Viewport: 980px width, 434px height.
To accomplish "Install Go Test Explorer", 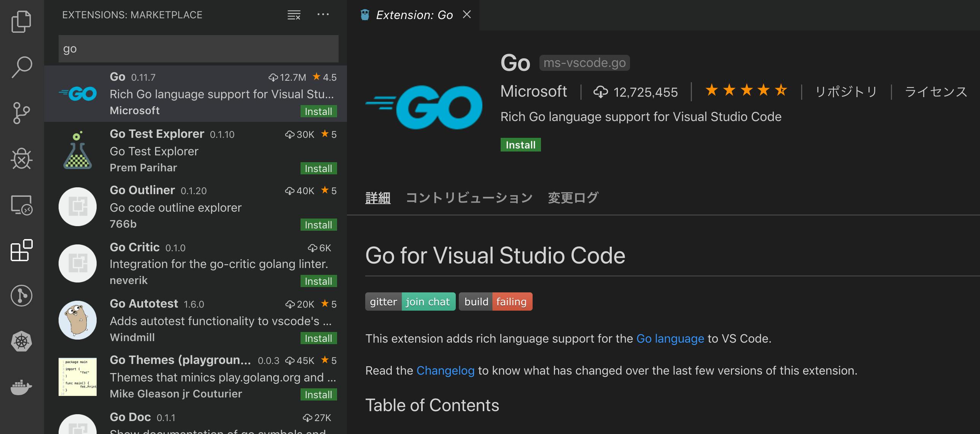I will point(318,169).
